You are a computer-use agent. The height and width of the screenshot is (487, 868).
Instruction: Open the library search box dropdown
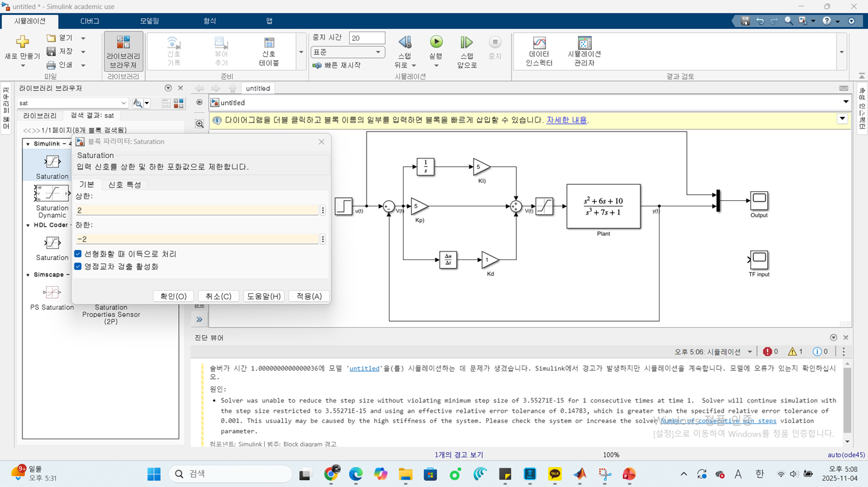pyautogui.click(x=123, y=103)
